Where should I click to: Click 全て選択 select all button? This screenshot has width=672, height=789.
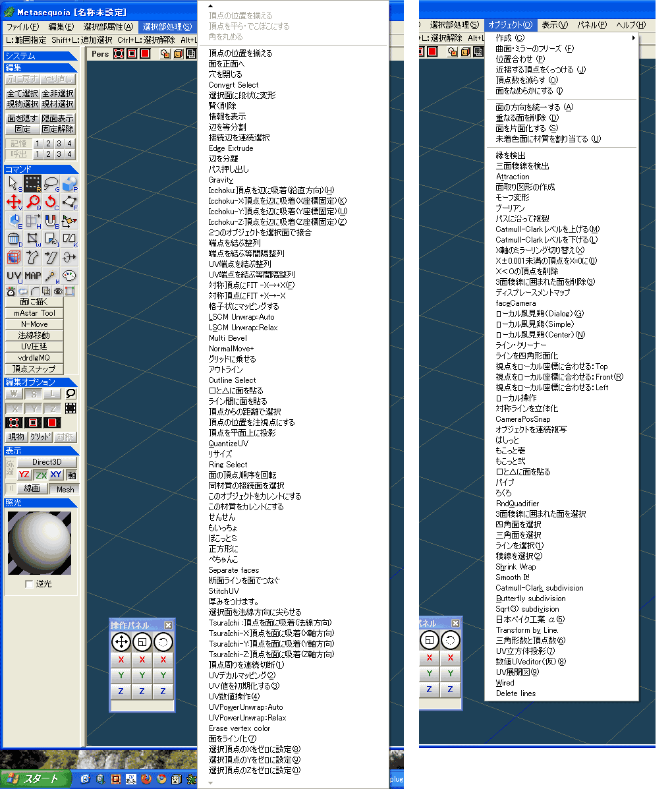click(x=22, y=93)
